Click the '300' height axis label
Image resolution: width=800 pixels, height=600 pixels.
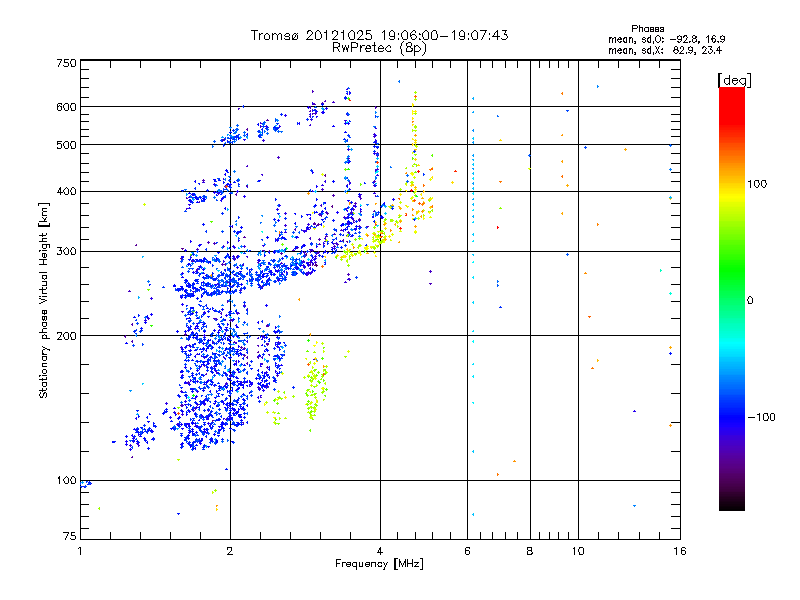tap(66, 252)
